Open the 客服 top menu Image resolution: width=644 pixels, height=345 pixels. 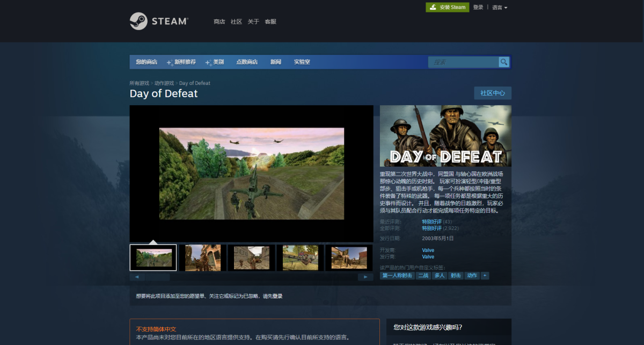270,21
